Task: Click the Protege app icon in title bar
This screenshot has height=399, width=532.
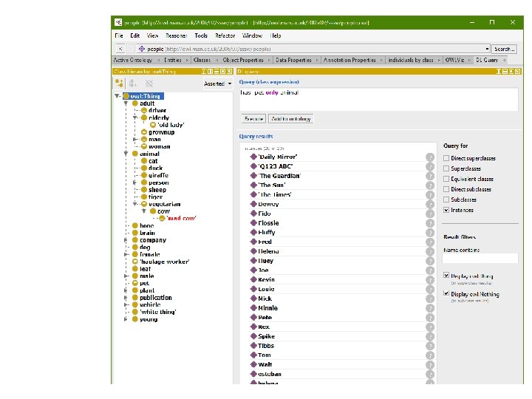Action: [117, 22]
